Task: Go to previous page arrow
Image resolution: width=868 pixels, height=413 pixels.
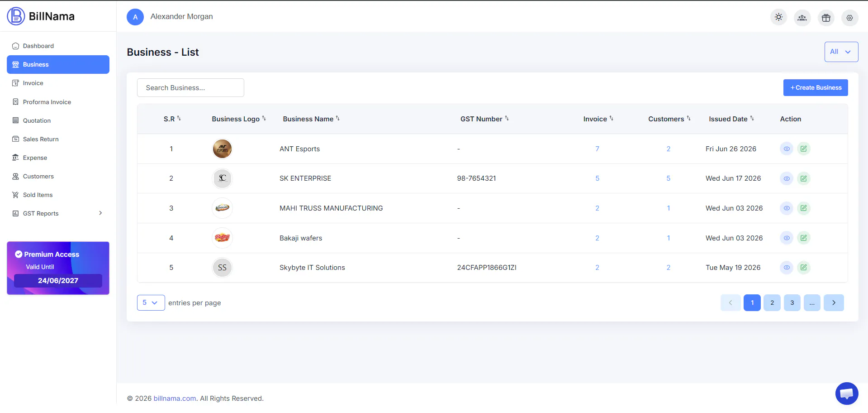Action: click(730, 303)
